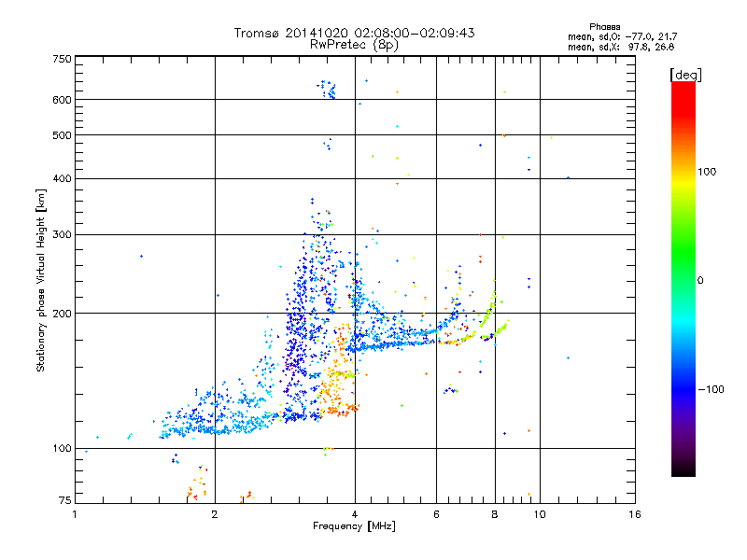Viewport: 747px width, 560px height.
Task: Click the 'mean, sd,X: 97.8, 26.8' line
Action: [621, 47]
